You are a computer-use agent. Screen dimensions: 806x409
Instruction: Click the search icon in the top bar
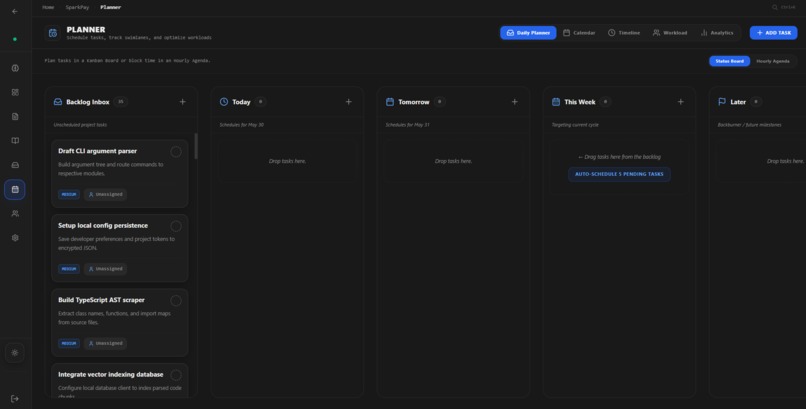[x=775, y=7]
